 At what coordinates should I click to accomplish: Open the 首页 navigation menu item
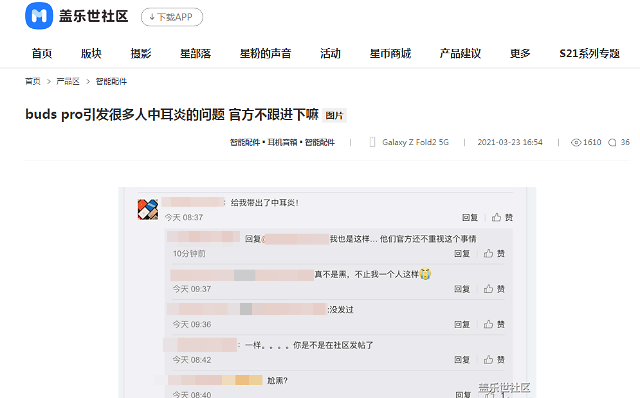(x=42, y=53)
